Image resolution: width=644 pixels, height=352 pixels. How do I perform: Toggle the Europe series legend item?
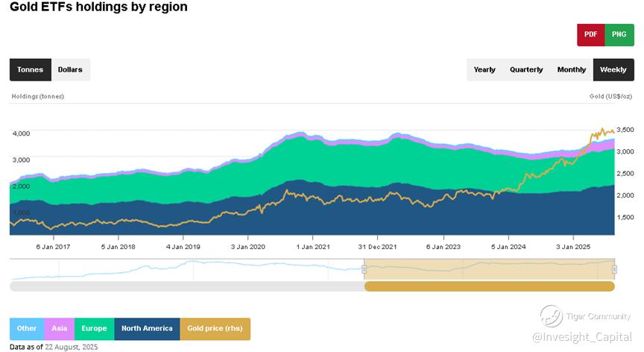pyautogui.click(x=94, y=328)
